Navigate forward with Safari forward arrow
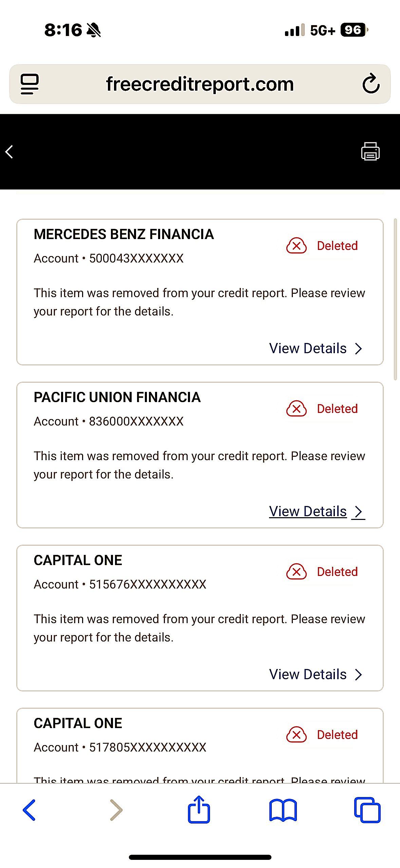The height and width of the screenshot is (868, 400). (116, 810)
